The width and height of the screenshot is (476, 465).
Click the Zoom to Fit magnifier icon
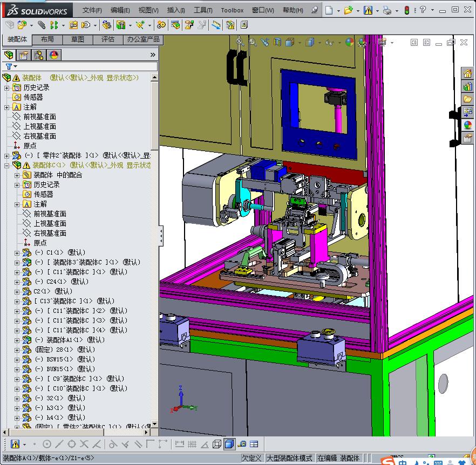click(240, 42)
